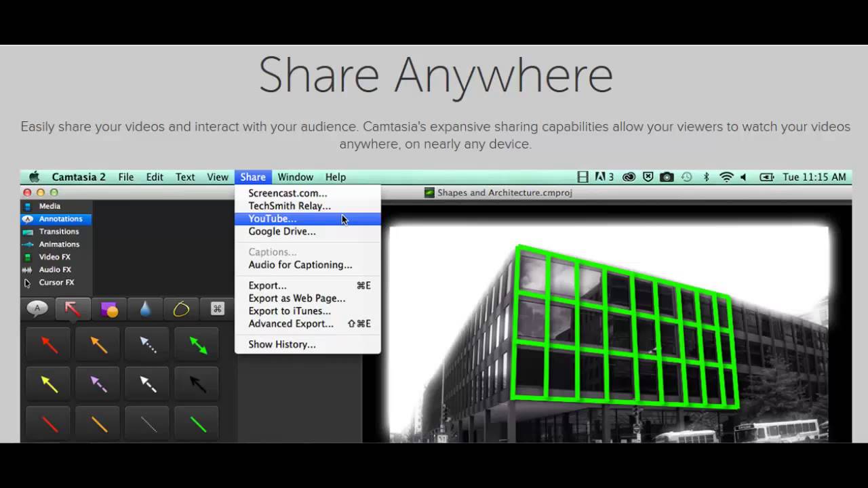Choose YouTube... from Share menu
The width and height of the screenshot is (868, 488).
[308, 219]
